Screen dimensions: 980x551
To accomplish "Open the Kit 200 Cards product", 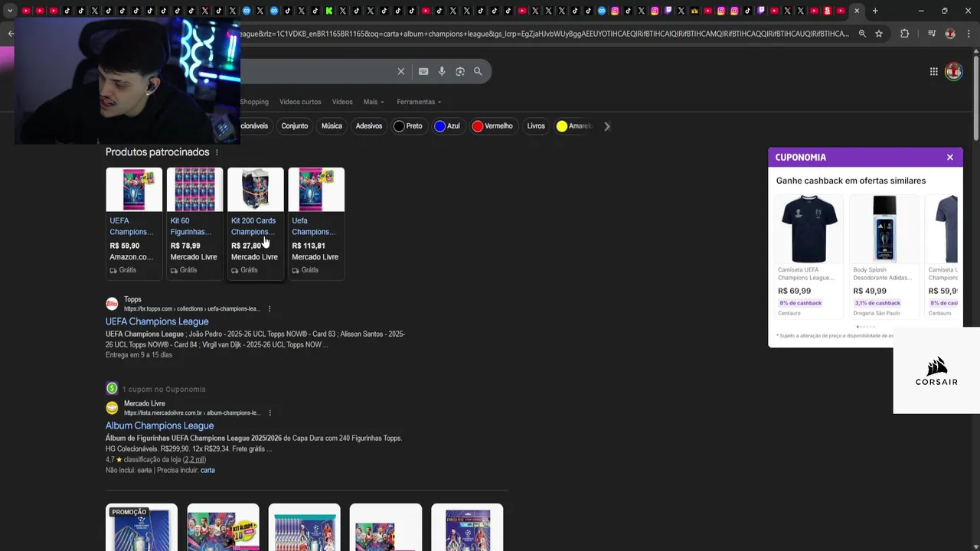I will (255, 223).
